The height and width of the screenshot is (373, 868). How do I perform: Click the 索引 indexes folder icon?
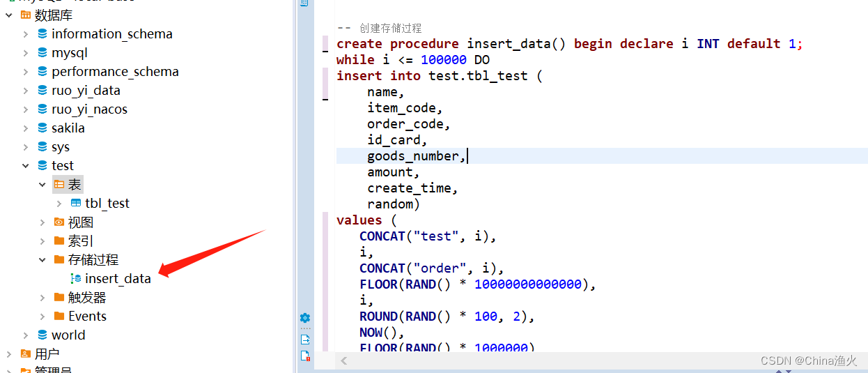[59, 241]
